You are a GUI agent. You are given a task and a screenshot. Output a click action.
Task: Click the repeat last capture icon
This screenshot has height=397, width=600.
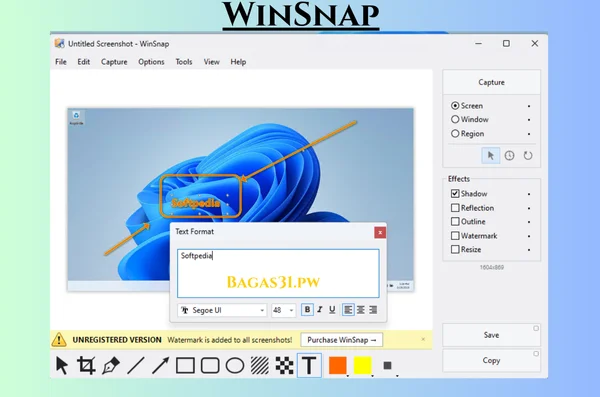point(528,155)
